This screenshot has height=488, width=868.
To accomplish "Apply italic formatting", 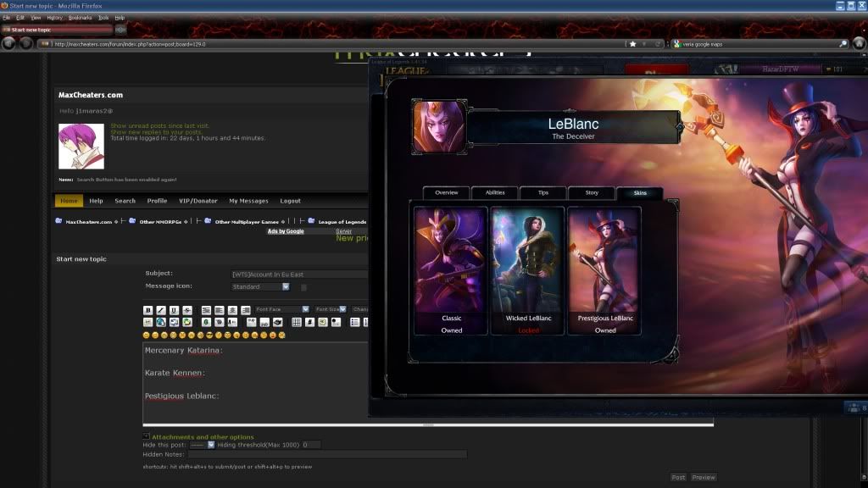I will [x=161, y=311].
